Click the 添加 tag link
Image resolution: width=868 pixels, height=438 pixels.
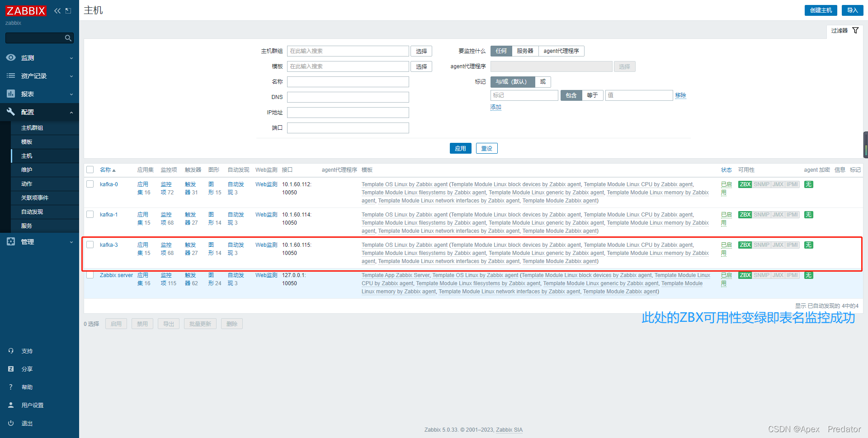click(x=495, y=107)
